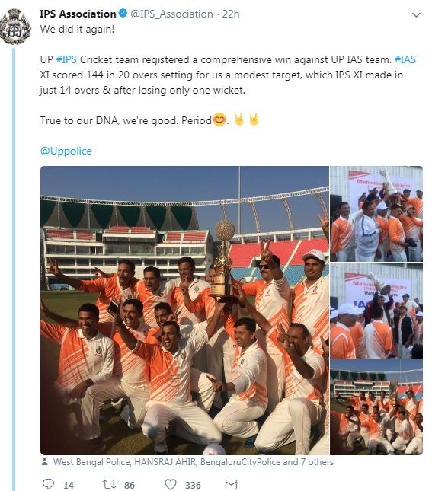Screen dimensions: 448x491
Task: Expand tweet options chevron menu
Action: coord(416,14)
